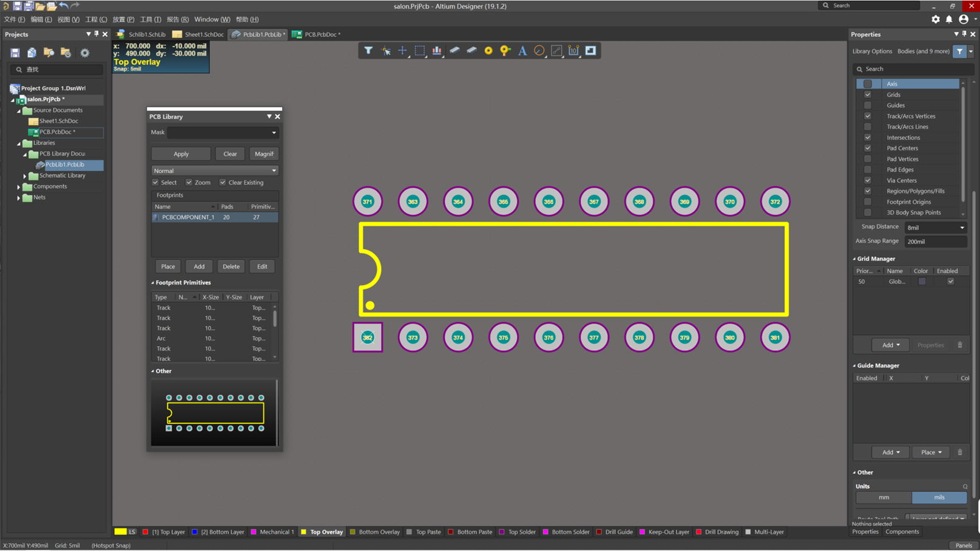Toggle the Clear Existing checkbox
Screen dimensions: 980x551
(x=223, y=182)
